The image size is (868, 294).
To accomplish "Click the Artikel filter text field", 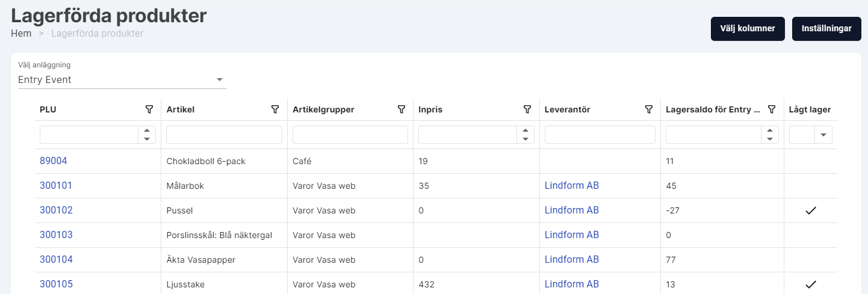I will (224, 135).
